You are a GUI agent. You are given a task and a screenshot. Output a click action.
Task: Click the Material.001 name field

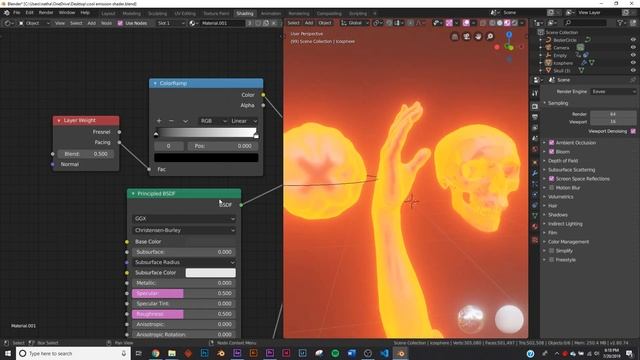coord(222,23)
